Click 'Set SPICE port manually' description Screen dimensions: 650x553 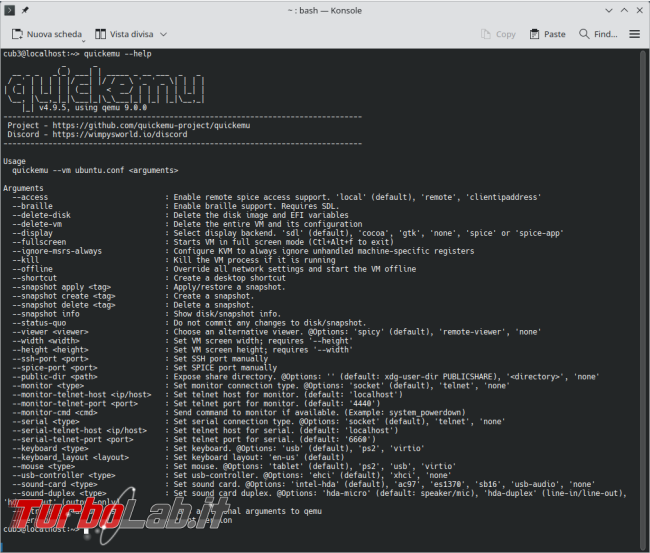(225, 368)
